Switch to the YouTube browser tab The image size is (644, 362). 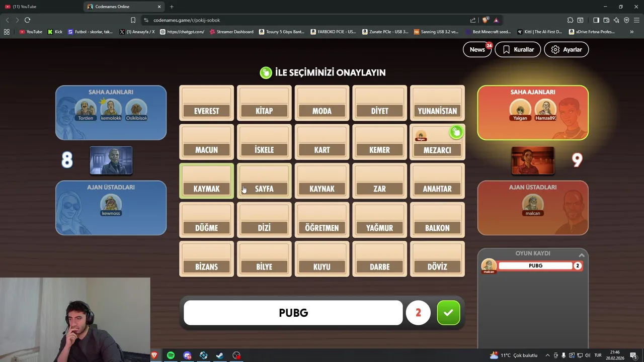tap(40, 7)
